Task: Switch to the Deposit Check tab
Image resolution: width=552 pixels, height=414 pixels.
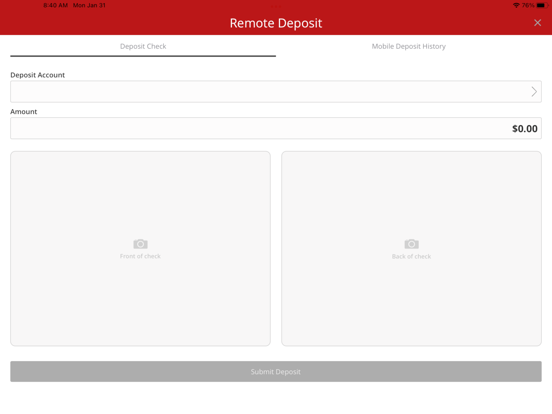Action: pyautogui.click(x=143, y=46)
